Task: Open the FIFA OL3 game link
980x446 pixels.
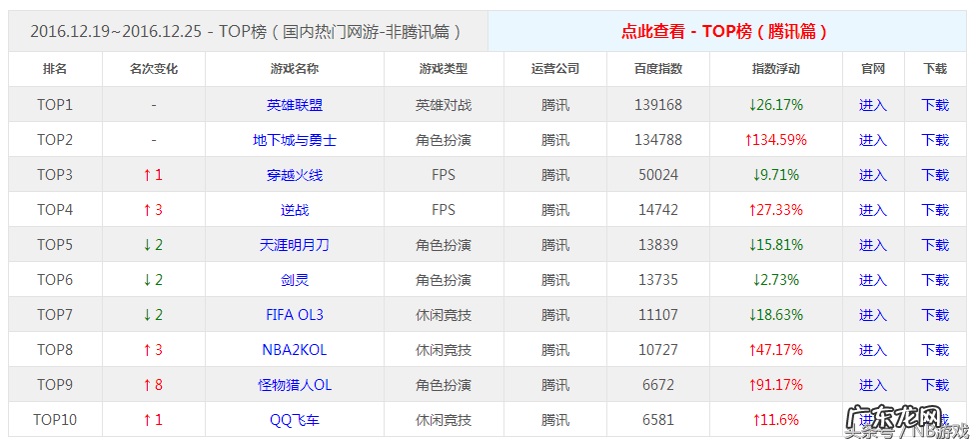Action: 295,315
